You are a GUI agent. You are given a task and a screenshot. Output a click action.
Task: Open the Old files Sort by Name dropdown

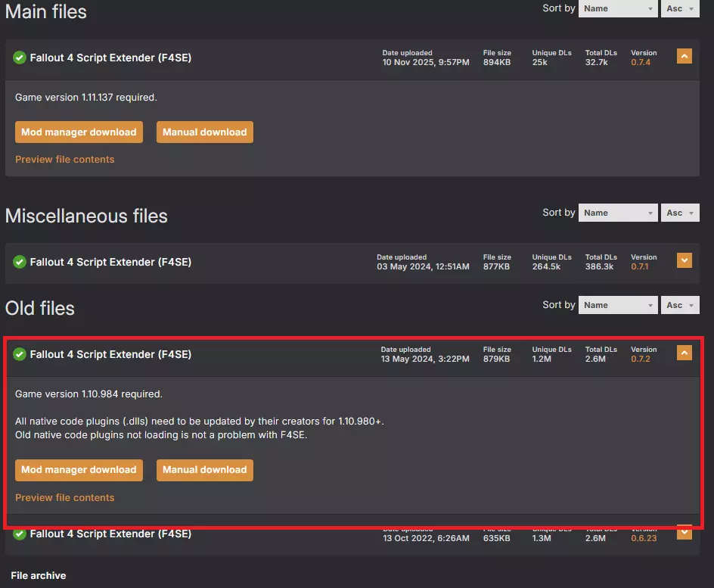[x=617, y=305]
